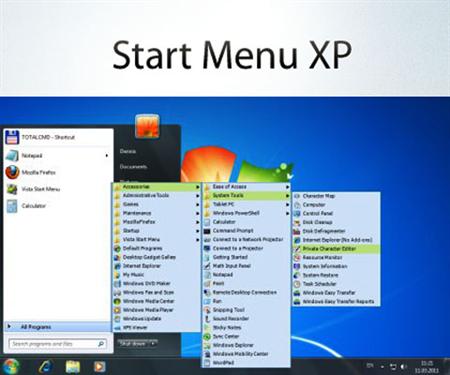Expand the Maintenance folder arrow
Image resolution: width=450 pixels, height=375 pixels.
tap(198, 213)
